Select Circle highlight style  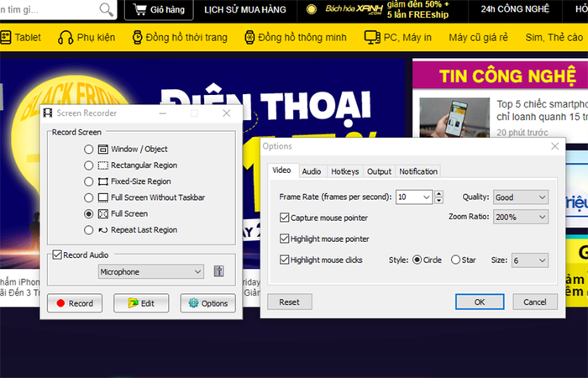tap(417, 260)
